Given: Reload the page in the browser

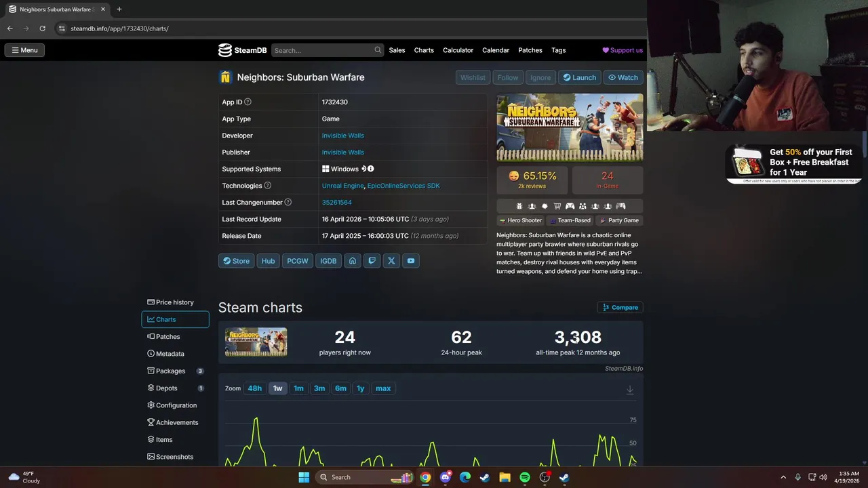Looking at the screenshot, I should 42,28.
